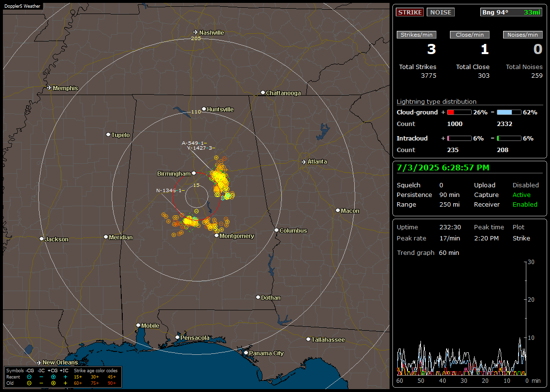Select the Pensacola city marker dot
The width and height of the screenshot is (550, 392).
177,337
